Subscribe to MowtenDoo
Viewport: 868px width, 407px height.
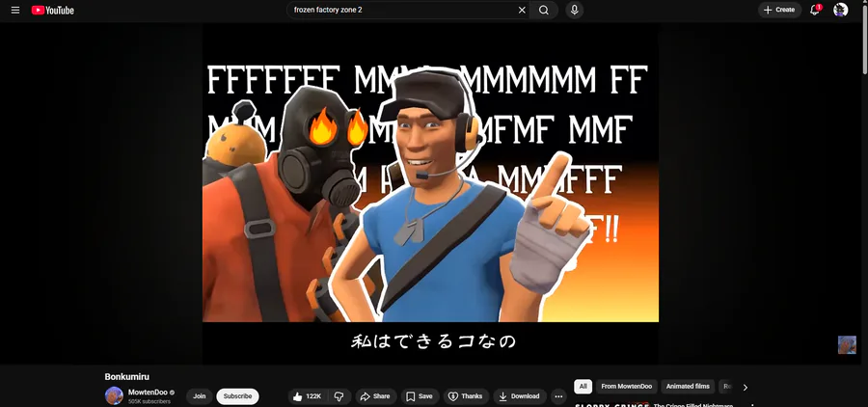(x=237, y=396)
